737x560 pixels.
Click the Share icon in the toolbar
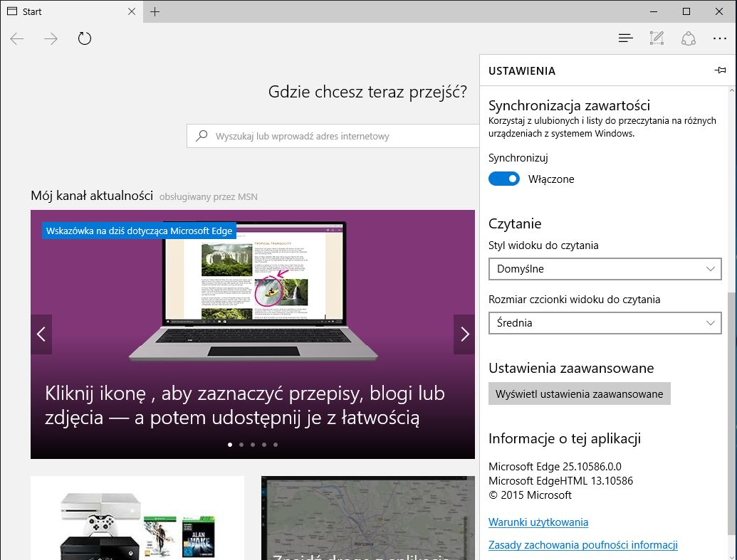[x=688, y=38]
